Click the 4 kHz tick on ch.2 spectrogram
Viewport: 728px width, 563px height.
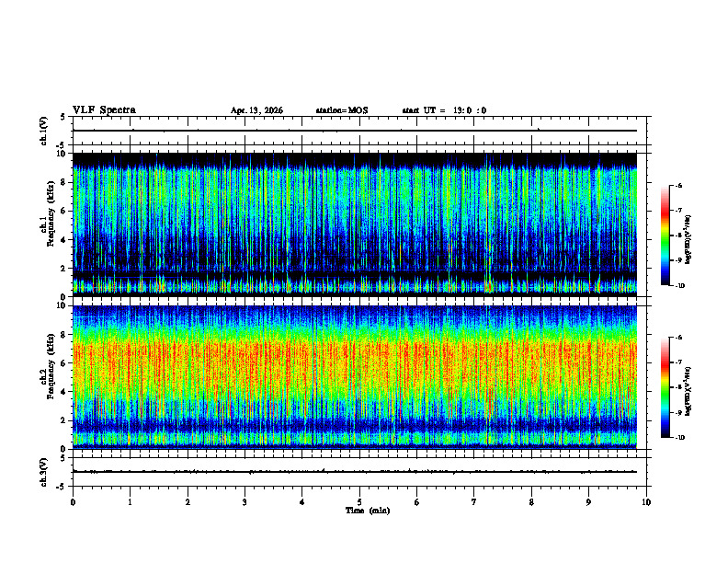(x=64, y=392)
